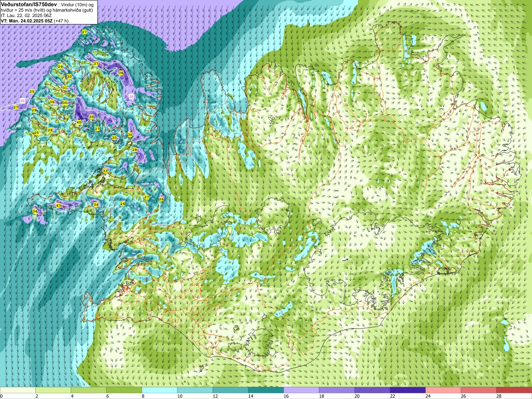Click legend scale tick number 0

point(2,397)
